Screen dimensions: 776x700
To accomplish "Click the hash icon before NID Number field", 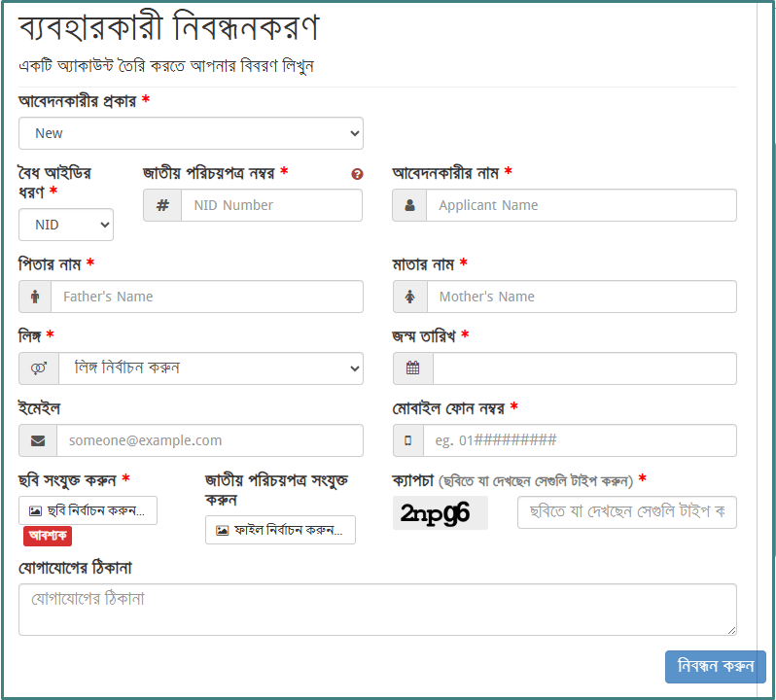I will coord(162,205).
